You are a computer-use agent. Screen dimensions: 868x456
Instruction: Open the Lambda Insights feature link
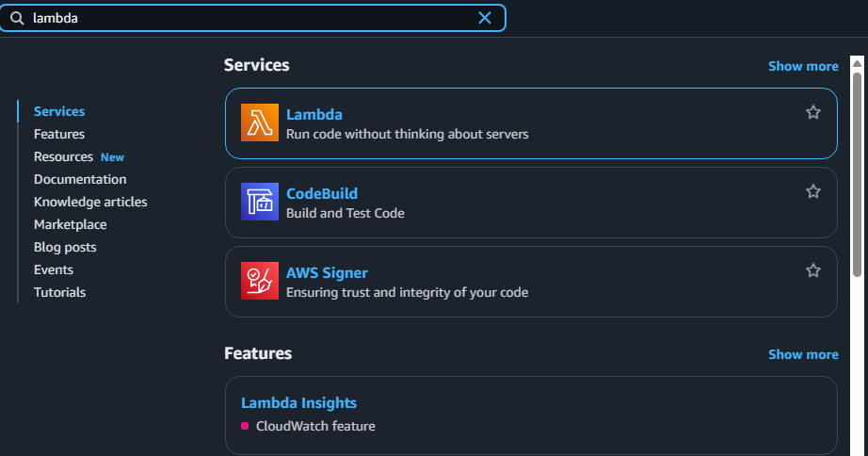click(x=299, y=403)
